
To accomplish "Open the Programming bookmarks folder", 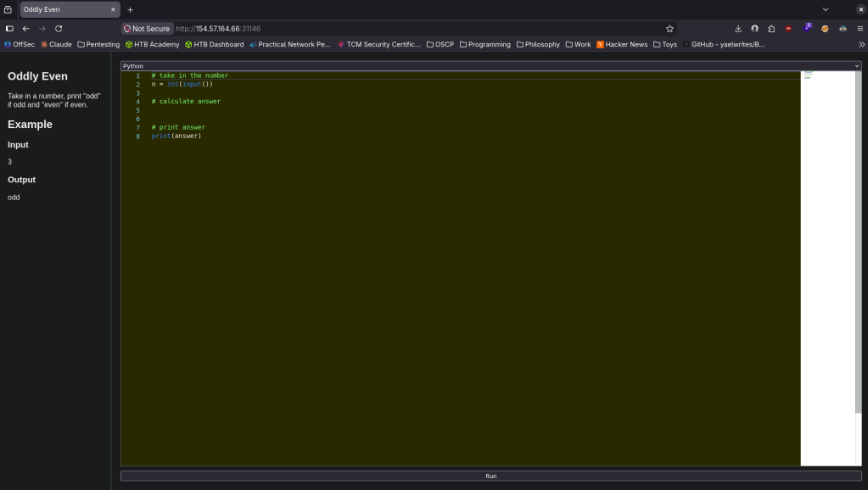I will 484,44.
